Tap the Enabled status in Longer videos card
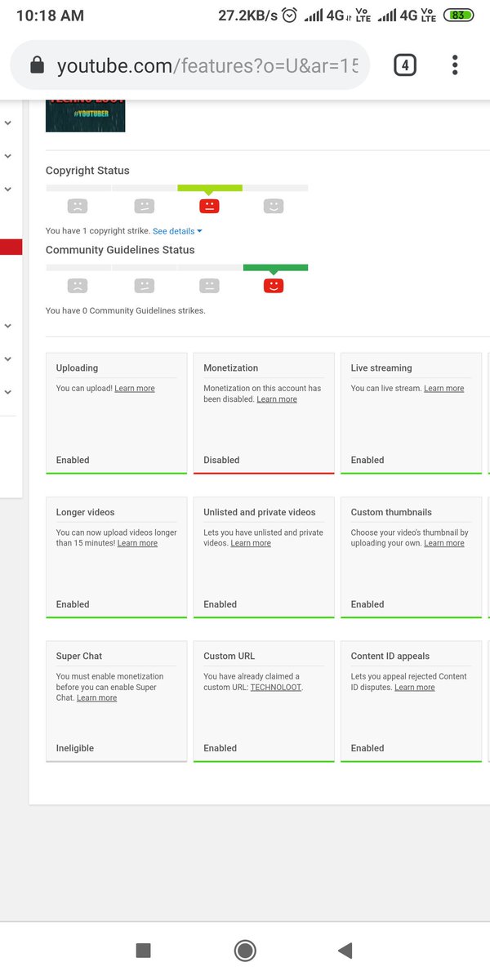This screenshot has width=490, height=980. pyautogui.click(x=73, y=604)
